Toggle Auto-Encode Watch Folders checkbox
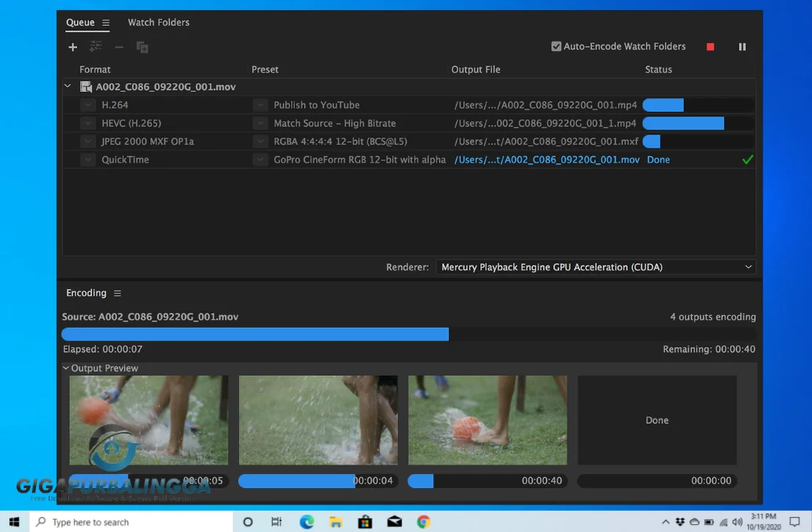The height and width of the screenshot is (532, 812). (557, 46)
